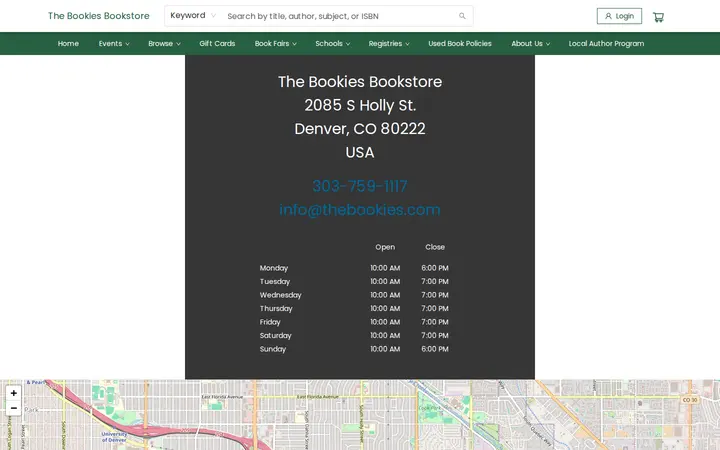720x450 pixels.
Task: Open the Keyword search type dropdown
Action: click(x=193, y=16)
